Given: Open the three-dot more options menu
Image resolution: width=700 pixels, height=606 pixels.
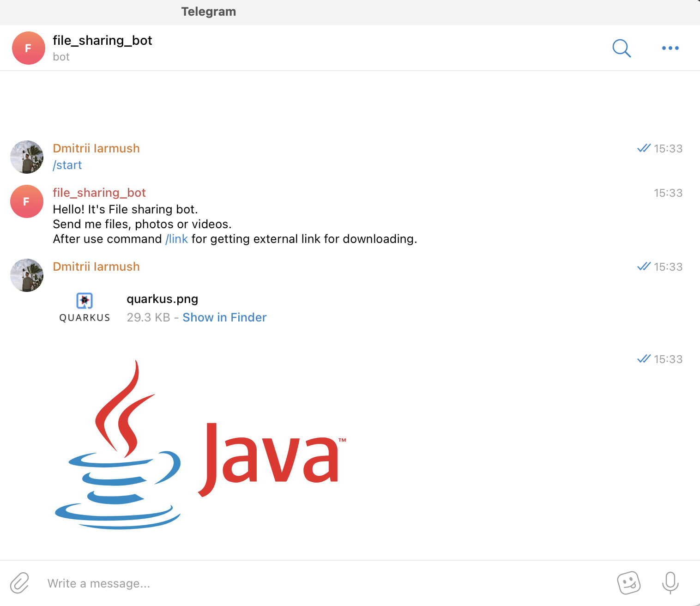Looking at the screenshot, I should (670, 48).
